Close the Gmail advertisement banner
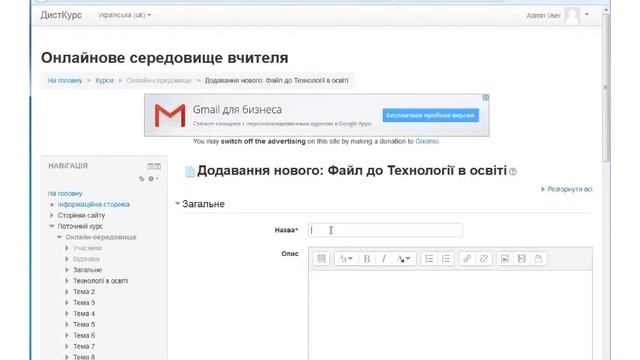 [x=486, y=98]
